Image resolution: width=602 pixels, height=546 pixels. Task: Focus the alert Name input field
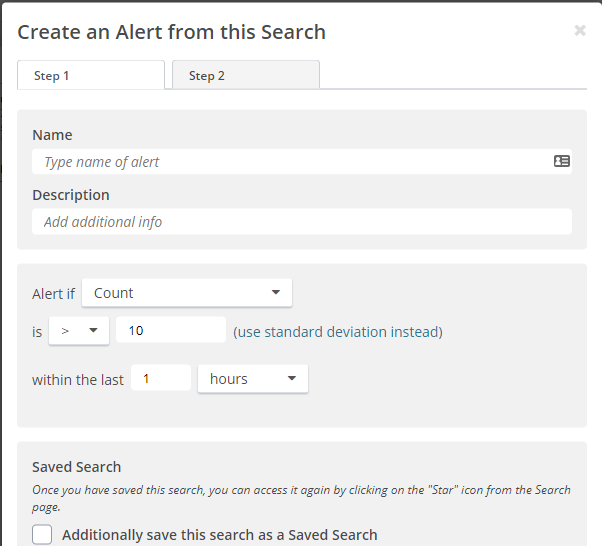290,162
